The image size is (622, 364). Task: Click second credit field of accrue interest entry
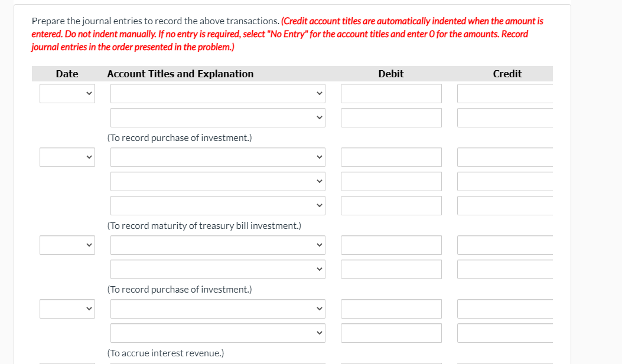[x=505, y=333]
